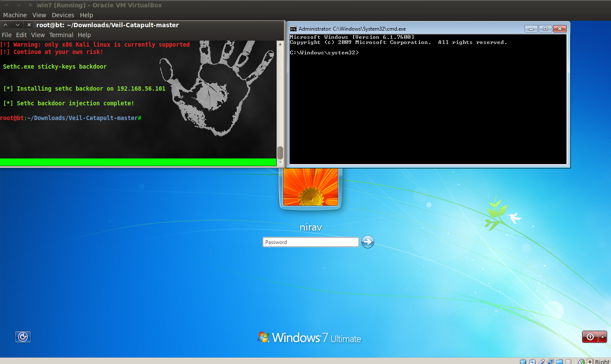Open the VirtualBox Help menu
The height and width of the screenshot is (364, 611).
coord(86,15)
